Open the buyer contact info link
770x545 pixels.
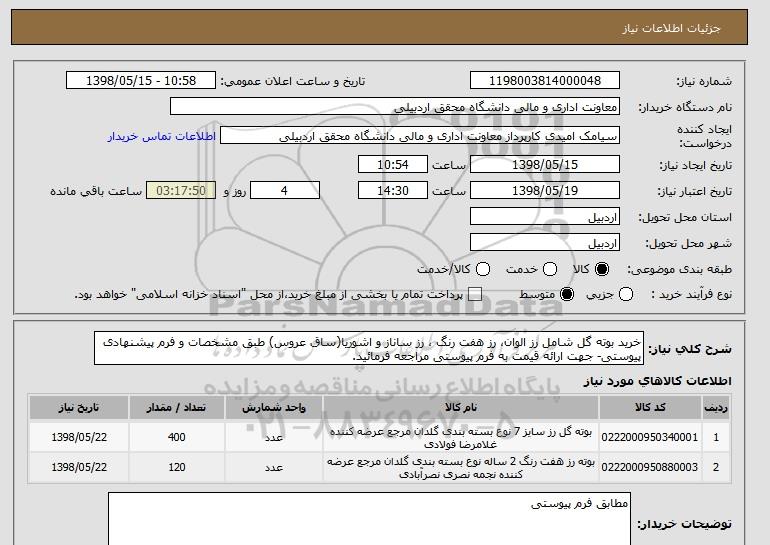coord(162,136)
